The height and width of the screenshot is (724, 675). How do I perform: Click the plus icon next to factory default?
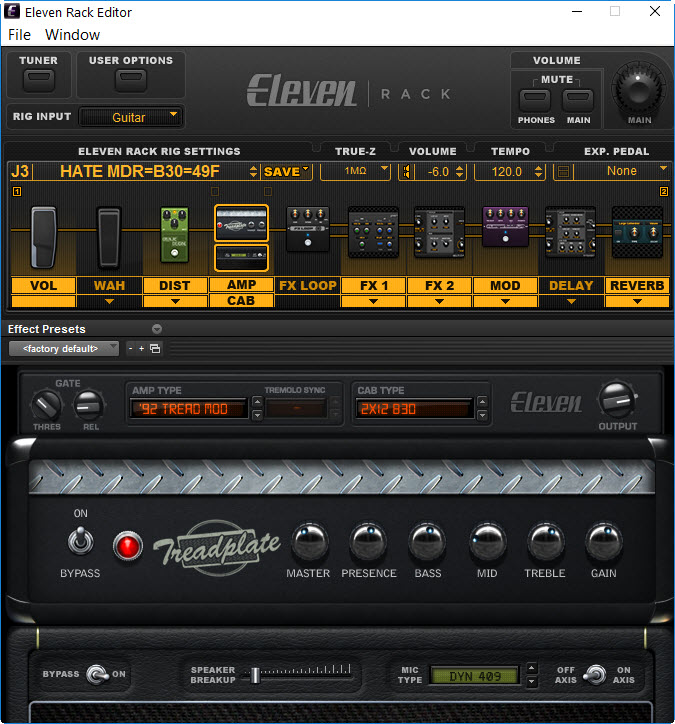pos(141,349)
